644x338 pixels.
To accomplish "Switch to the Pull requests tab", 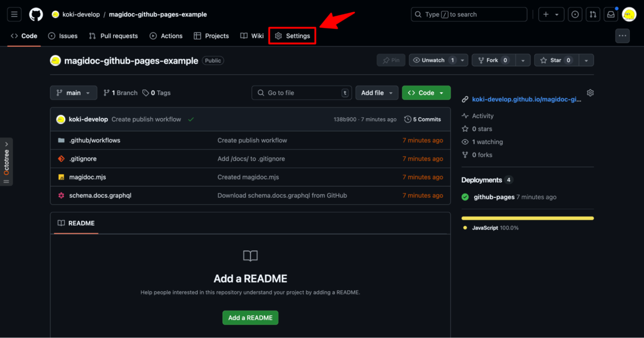I will click(113, 36).
